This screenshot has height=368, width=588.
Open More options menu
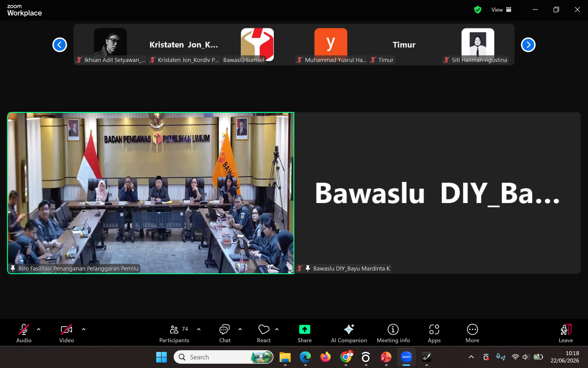472,333
